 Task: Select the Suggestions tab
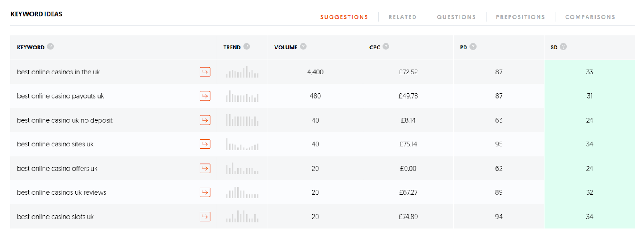[x=344, y=17]
